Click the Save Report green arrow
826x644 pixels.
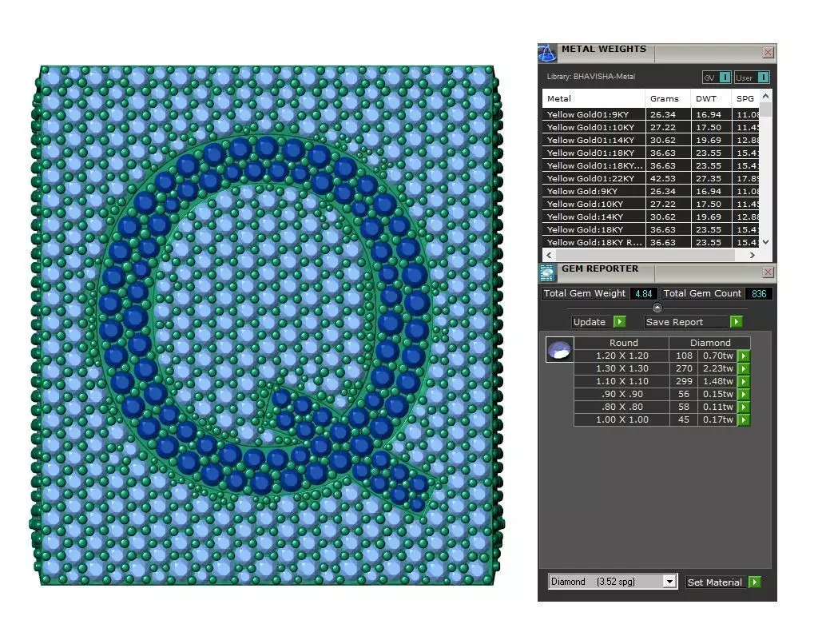pos(736,321)
